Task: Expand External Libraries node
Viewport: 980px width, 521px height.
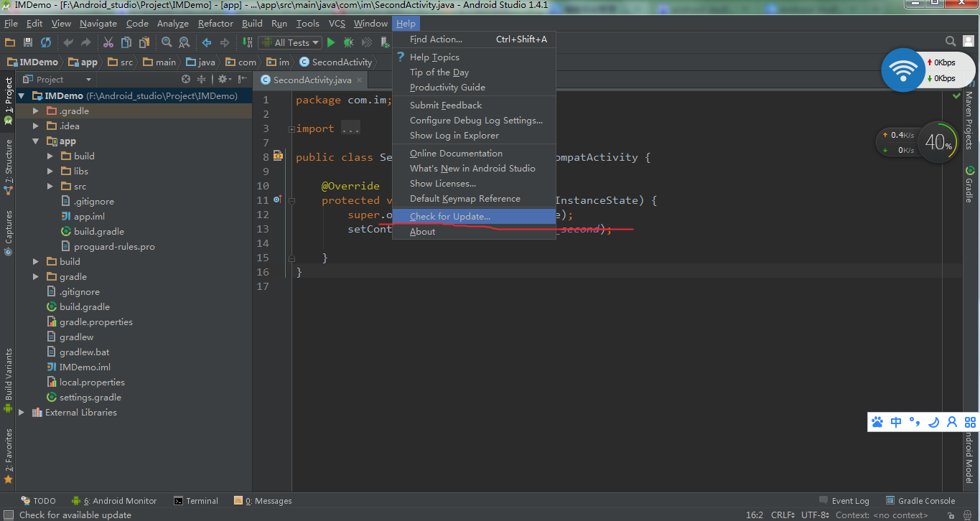Action: click(x=22, y=413)
